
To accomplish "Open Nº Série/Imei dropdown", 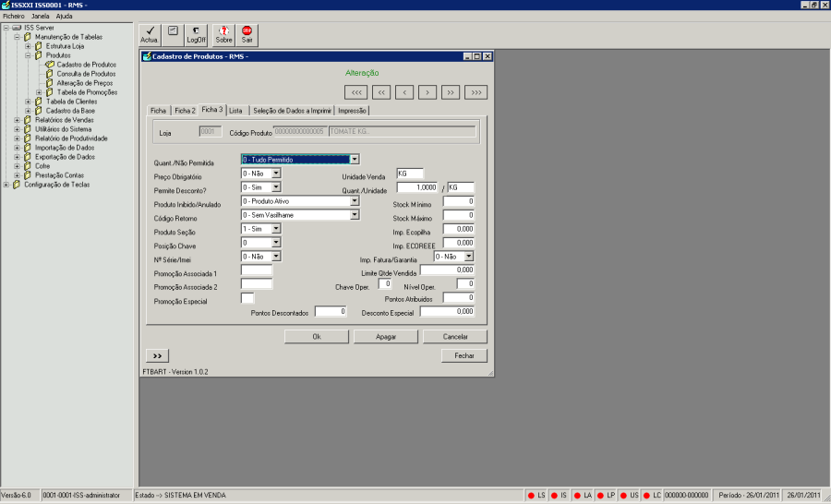I will click(x=276, y=257).
